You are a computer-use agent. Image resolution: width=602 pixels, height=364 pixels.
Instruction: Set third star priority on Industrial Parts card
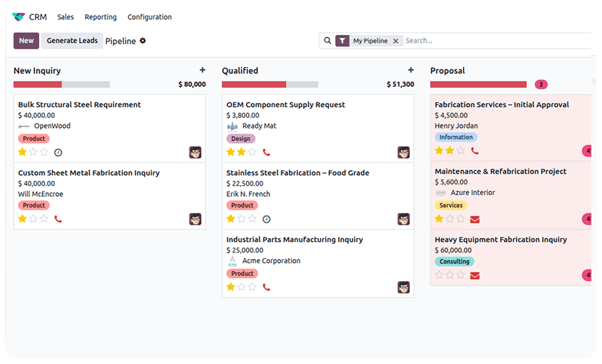click(x=253, y=287)
